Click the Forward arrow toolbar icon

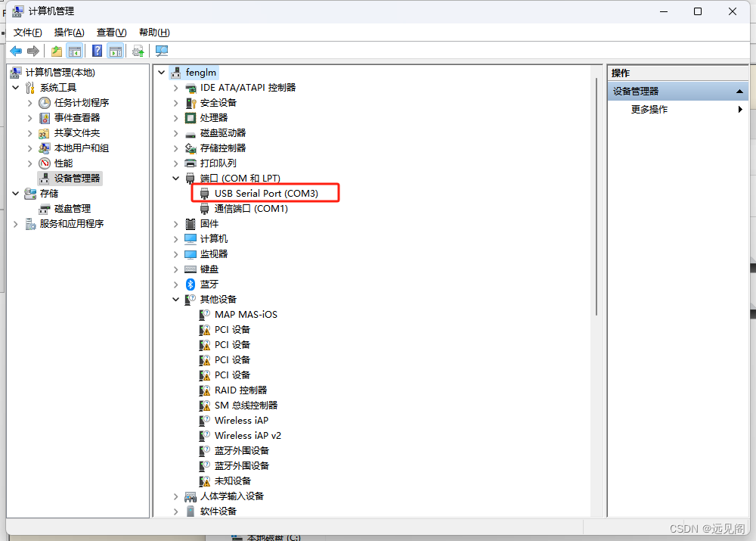[x=33, y=51]
